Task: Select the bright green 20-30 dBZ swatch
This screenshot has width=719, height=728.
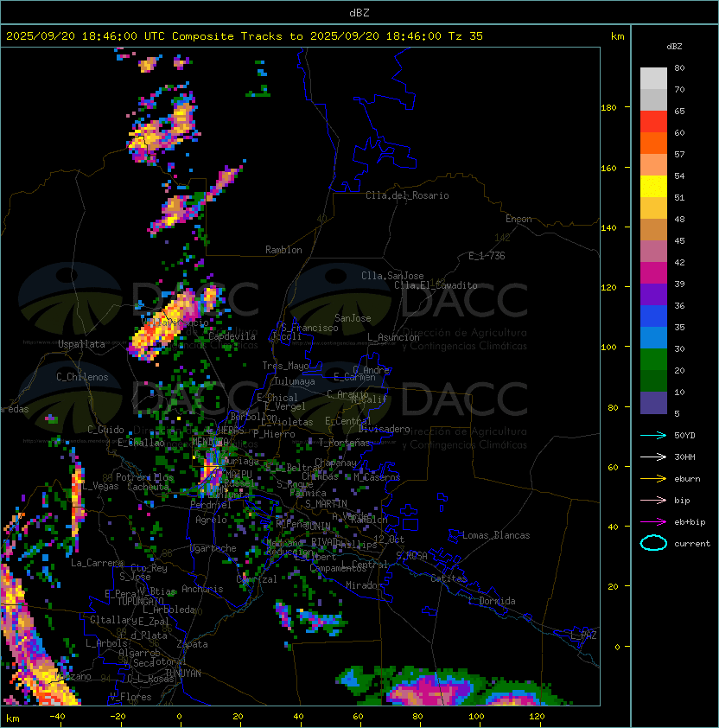Action: click(653, 360)
